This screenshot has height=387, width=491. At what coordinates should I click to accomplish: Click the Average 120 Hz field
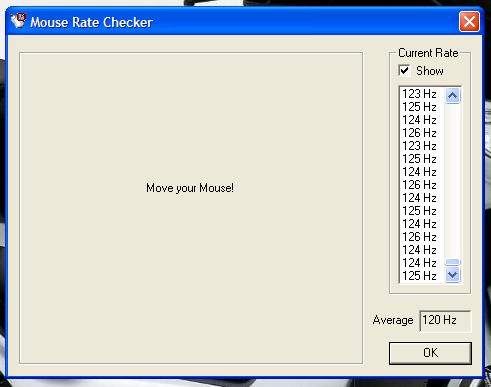(445, 321)
